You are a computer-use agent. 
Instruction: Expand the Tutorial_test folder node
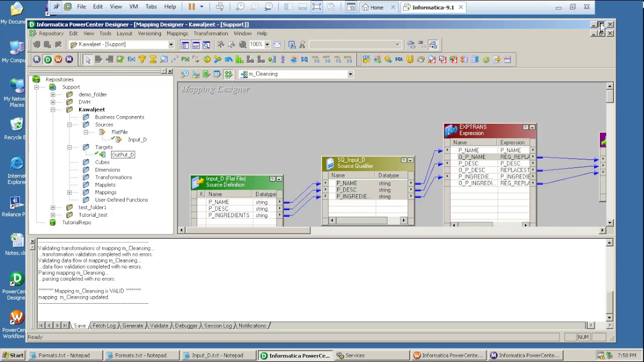53,215
